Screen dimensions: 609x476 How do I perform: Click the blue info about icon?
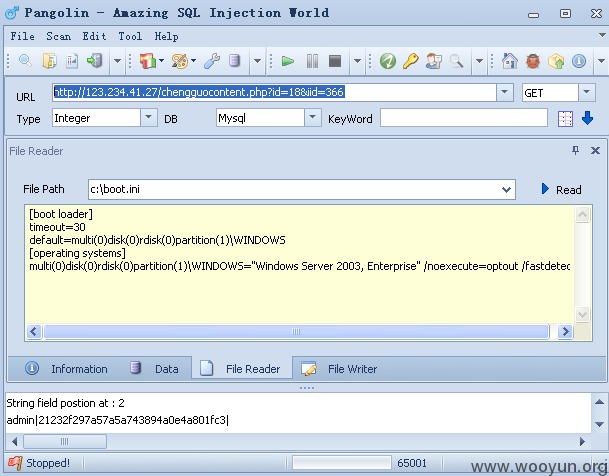(x=579, y=61)
